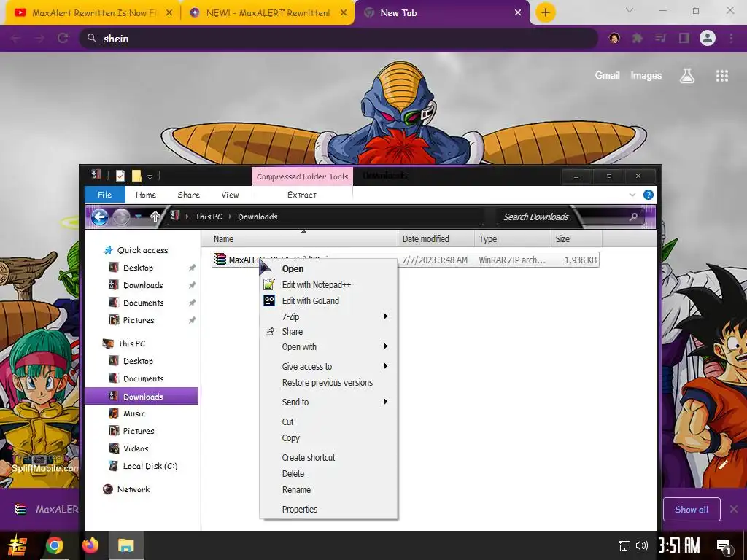
Task: Choose Open in the context menu
Action: click(x=293, y=268)
